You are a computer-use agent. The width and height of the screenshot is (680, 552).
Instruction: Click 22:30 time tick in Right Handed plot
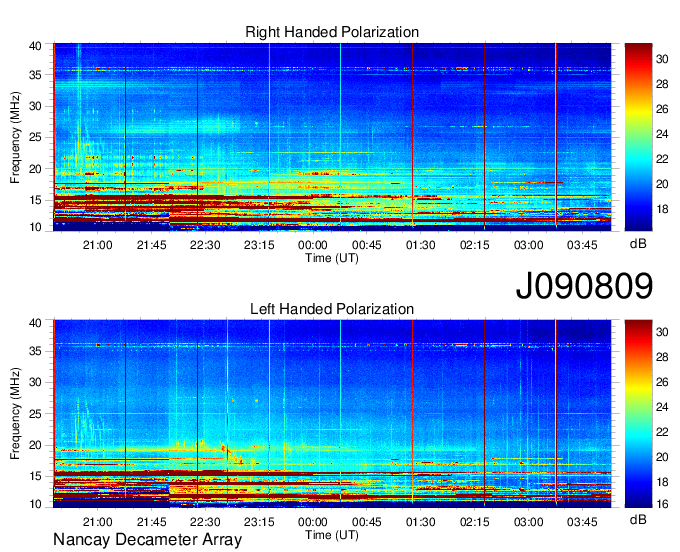pos(205,245)
